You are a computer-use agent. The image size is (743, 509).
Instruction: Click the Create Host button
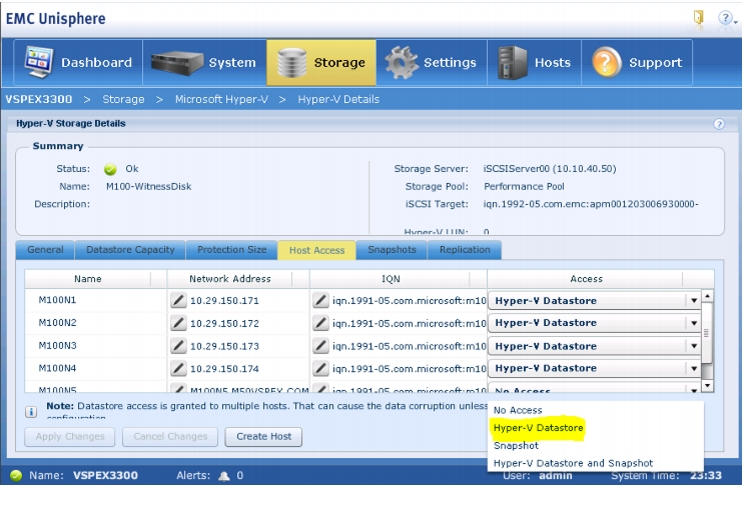(263, 436)
